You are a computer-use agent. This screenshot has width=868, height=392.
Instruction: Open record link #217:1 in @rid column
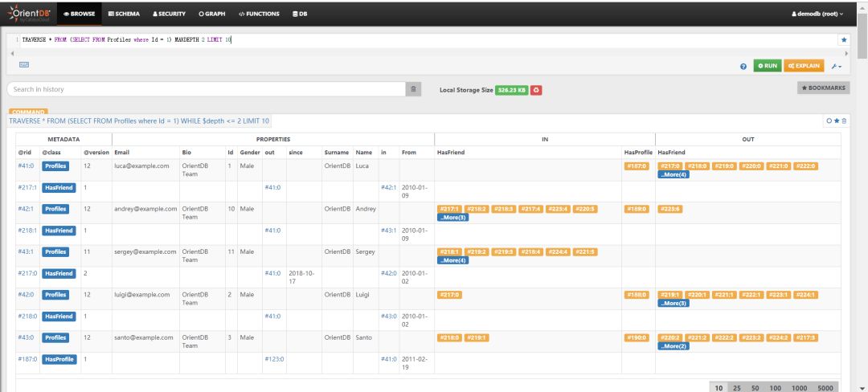(x=27, y=187)
